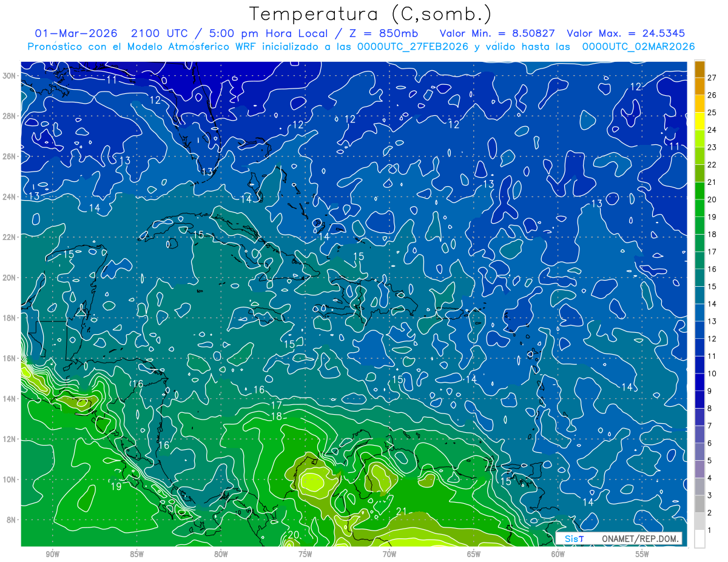
Task: Click the '18' contour label on the map
Action: 277,416
